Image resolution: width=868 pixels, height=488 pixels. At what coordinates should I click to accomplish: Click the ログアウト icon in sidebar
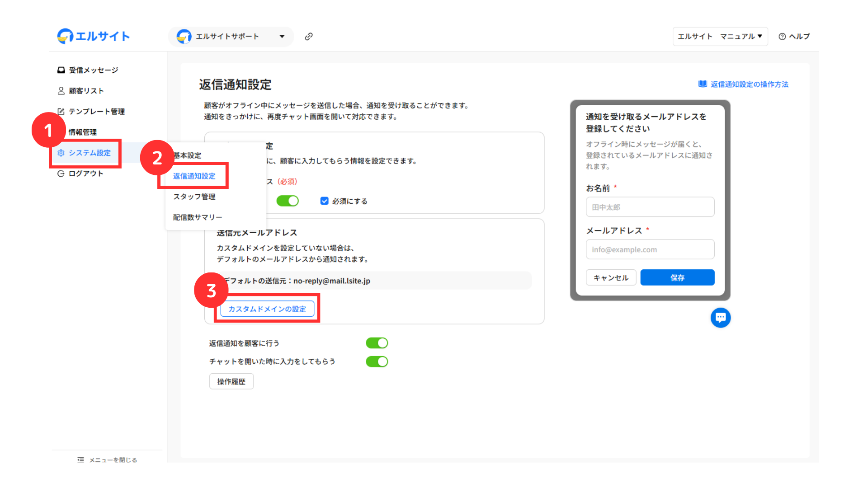[61, 174]
